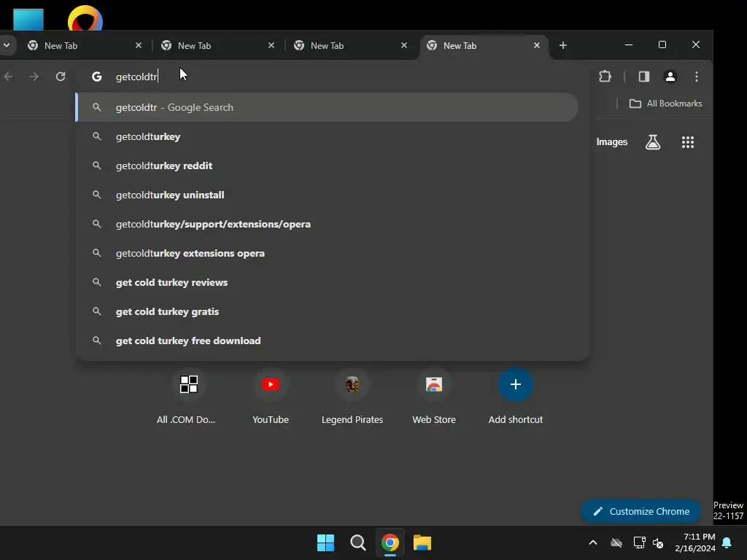
Task: Click the OneDrive cloud tray icon
Action: point(616,542)
